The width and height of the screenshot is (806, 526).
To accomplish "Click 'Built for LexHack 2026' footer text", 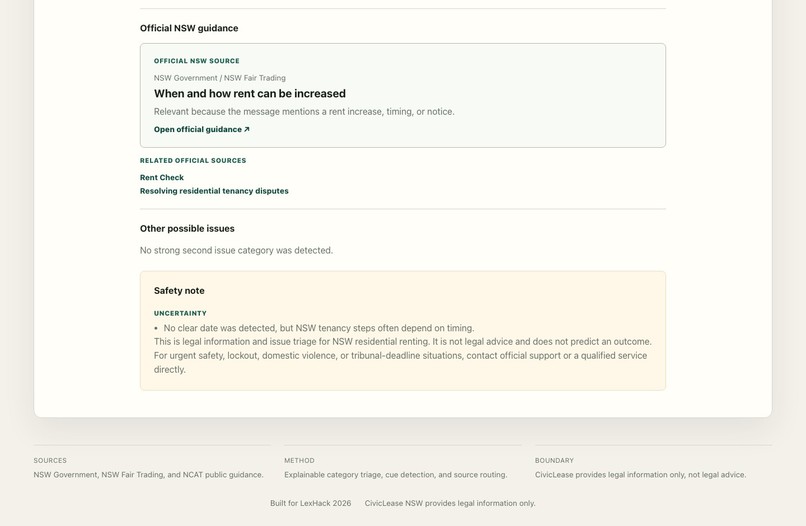I will tap(310, 503).
